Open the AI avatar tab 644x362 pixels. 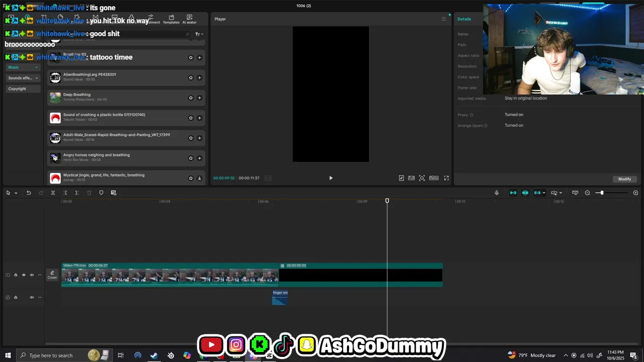(x=189, y=19)
